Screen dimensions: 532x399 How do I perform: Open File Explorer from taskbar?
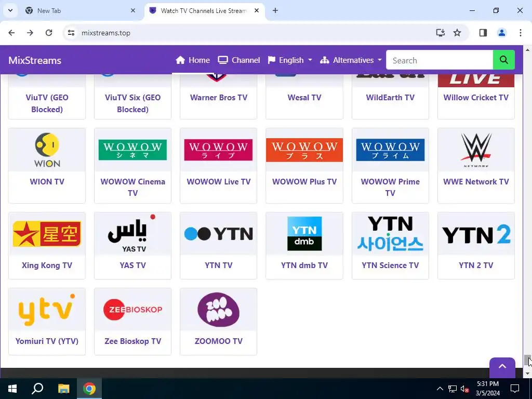[63, 389]
